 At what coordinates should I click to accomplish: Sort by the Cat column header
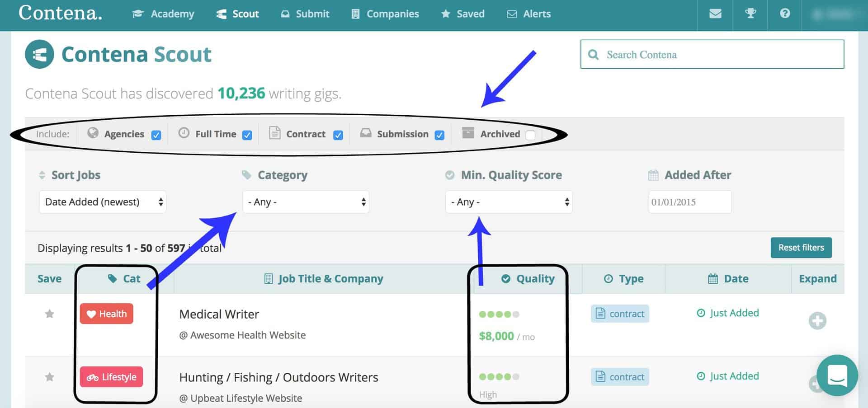tap(124, 279)
